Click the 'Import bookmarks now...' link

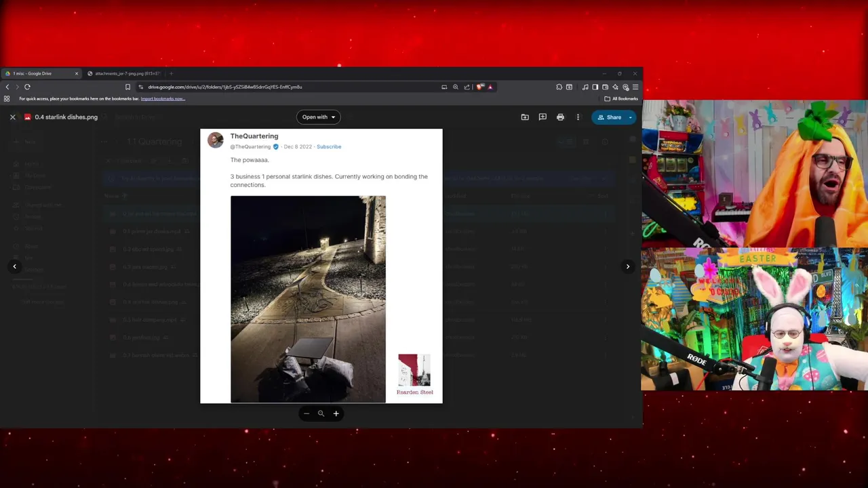163,99
